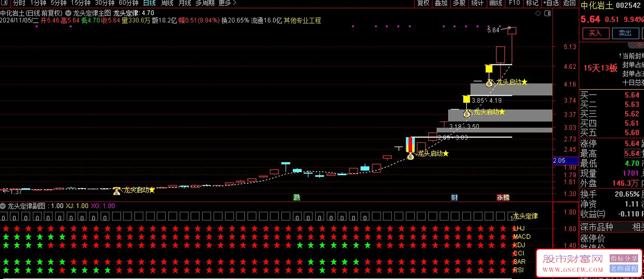Click the 买入 buy button
The height and width of the screenshot is (279, 644).
click(596, 33)
